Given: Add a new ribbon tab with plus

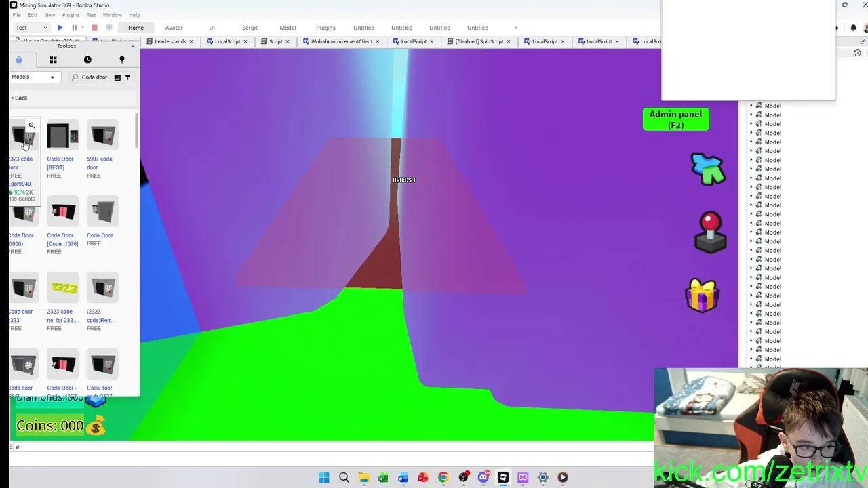Looking at the screenshot, I should click(x=515, y=28).
